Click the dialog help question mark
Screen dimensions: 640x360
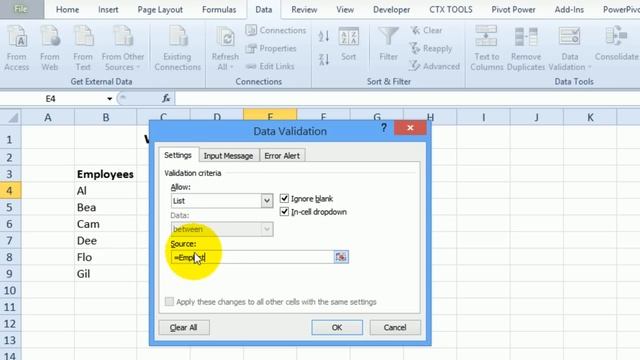384,128
